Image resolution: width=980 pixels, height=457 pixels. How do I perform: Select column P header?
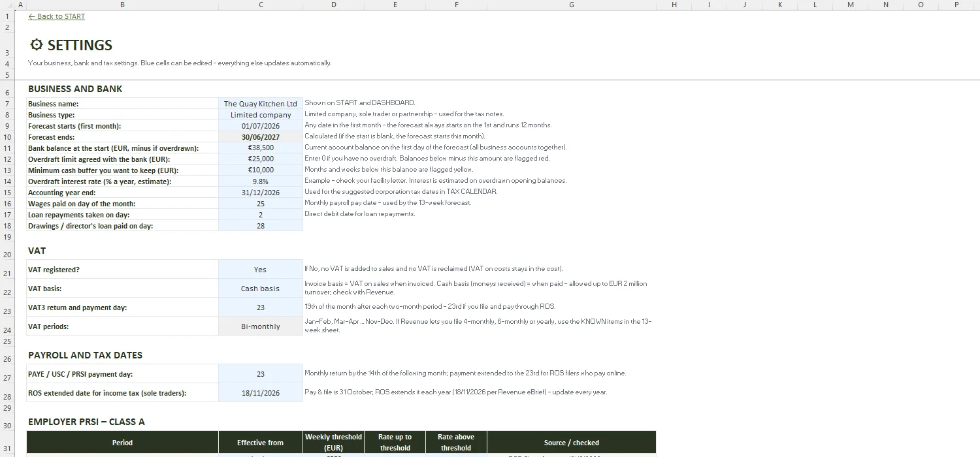(956, 5)
